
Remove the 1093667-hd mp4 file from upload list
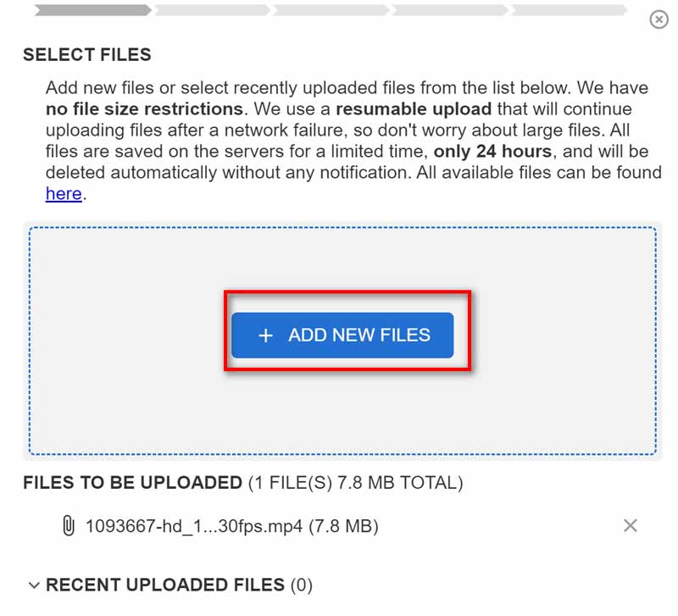tap(630, 526)
